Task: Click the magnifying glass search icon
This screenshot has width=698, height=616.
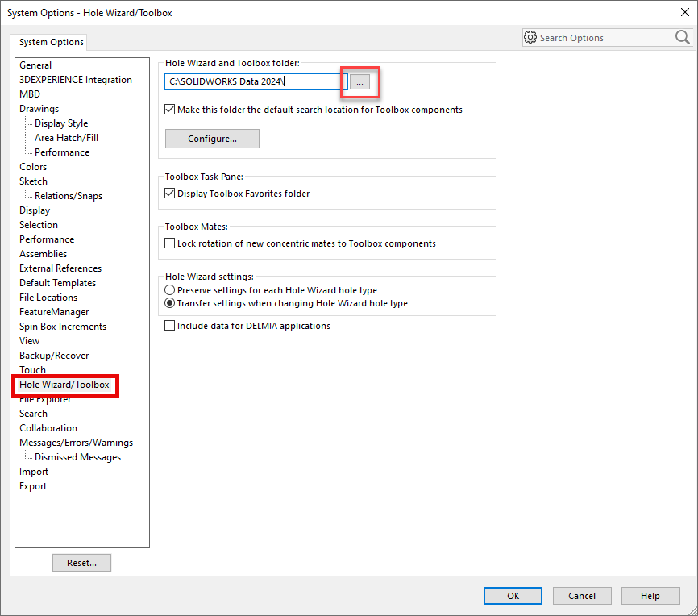Action: [x=682, y=37]
